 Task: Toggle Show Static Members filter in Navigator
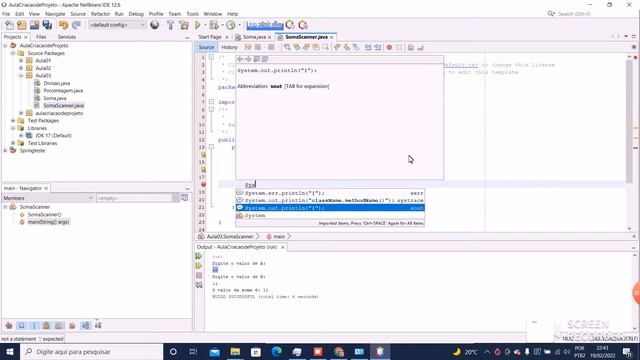(x=34, y=326)
